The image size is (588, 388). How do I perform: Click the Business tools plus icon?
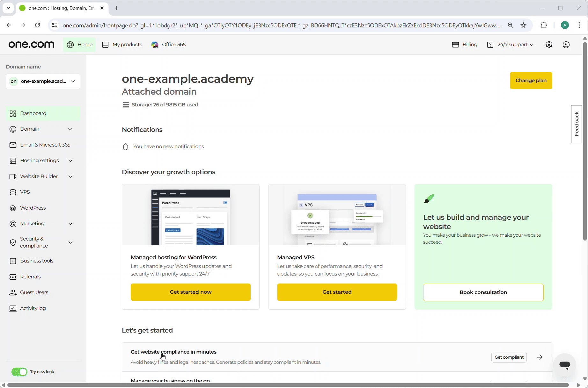(x=13, y=261)
